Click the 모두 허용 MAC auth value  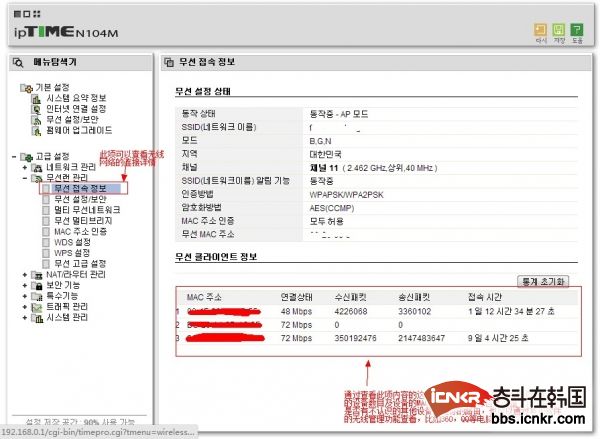[x=326, y=222]
